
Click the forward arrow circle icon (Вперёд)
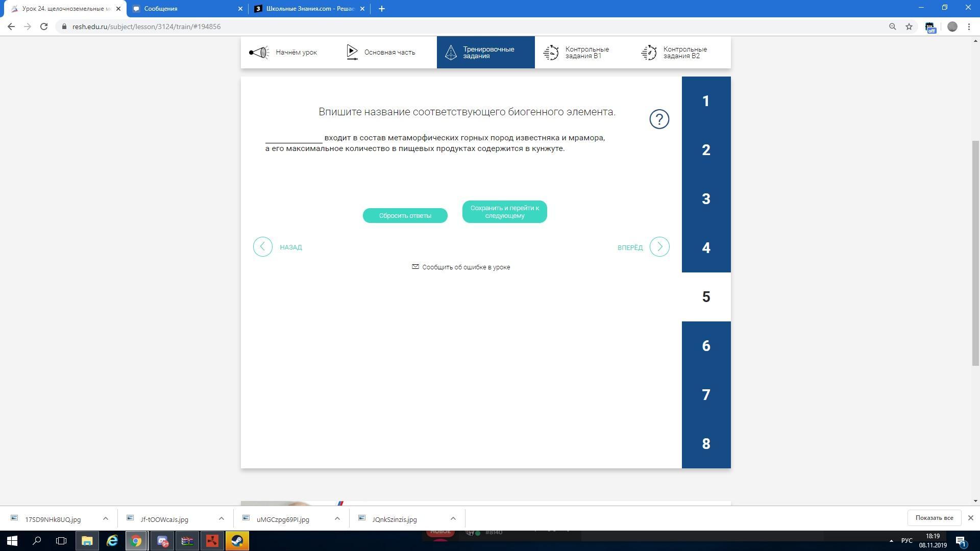point(659,247)
